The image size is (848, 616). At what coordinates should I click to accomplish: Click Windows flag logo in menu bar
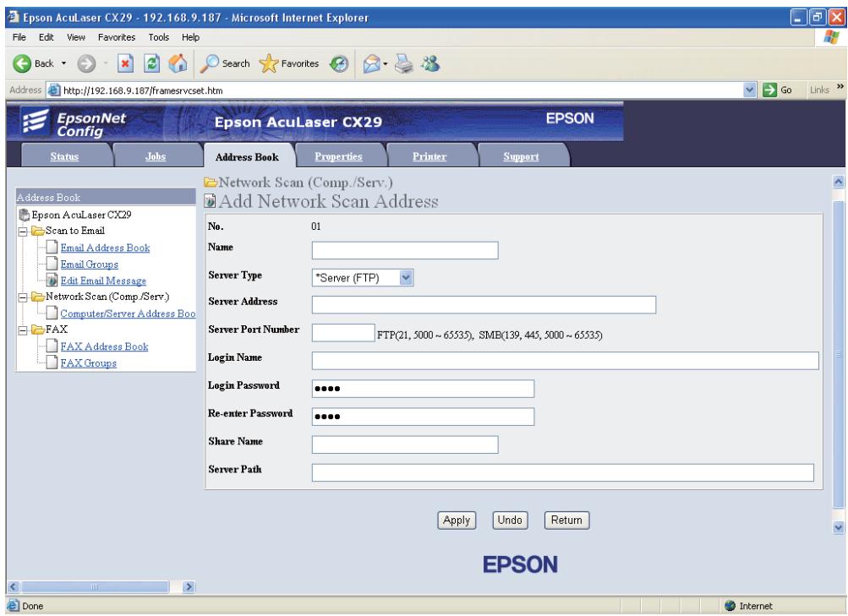point(831,37)
